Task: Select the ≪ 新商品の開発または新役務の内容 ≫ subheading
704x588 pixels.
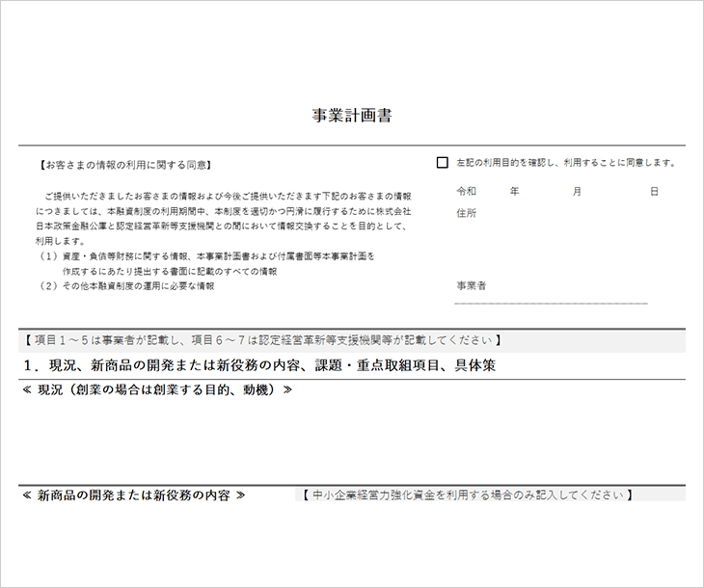Action: [x=133, y=494]
